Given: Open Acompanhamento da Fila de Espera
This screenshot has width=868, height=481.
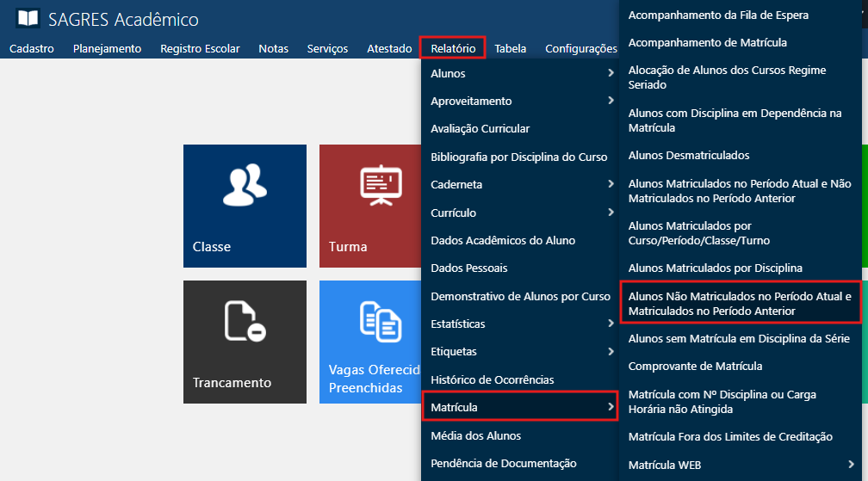Looking at the screenshot, I should (x=718, y=15).
